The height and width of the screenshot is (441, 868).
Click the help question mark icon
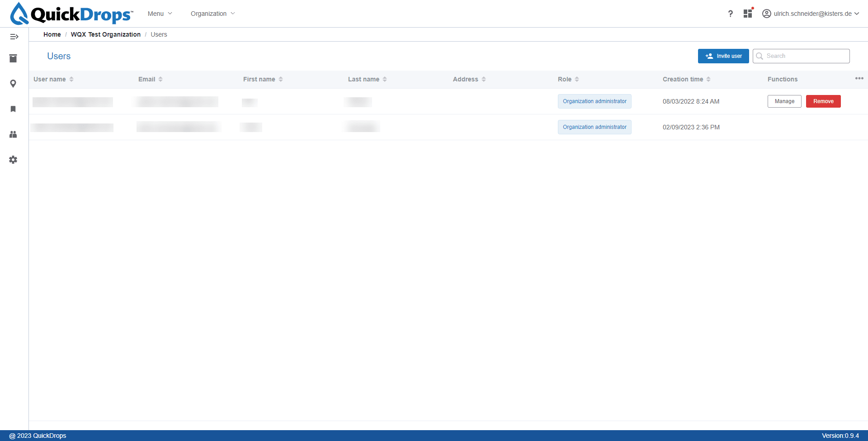pyautogui.click(x=731, y=14)
